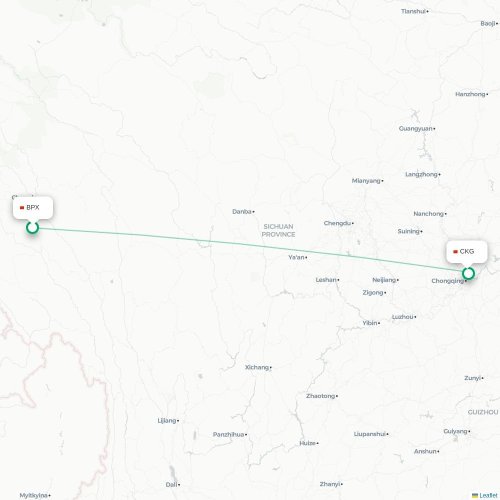
Task: Click the flag icon in BPX label
Action: (22, 208)
